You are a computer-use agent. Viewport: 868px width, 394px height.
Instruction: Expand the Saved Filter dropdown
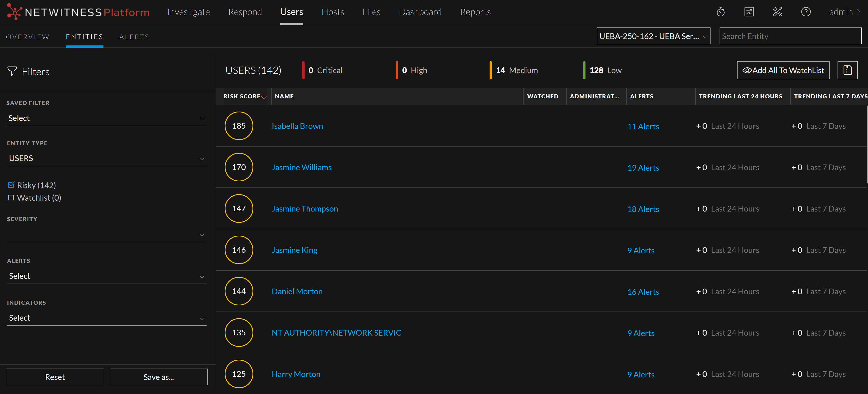(x=106, y=118)
